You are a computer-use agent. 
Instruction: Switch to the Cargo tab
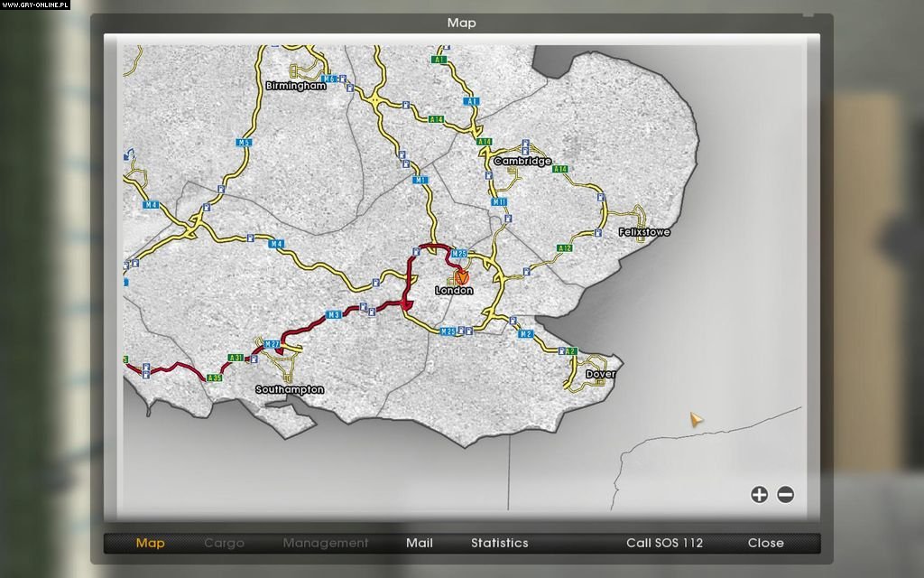[x=223, y=543]
